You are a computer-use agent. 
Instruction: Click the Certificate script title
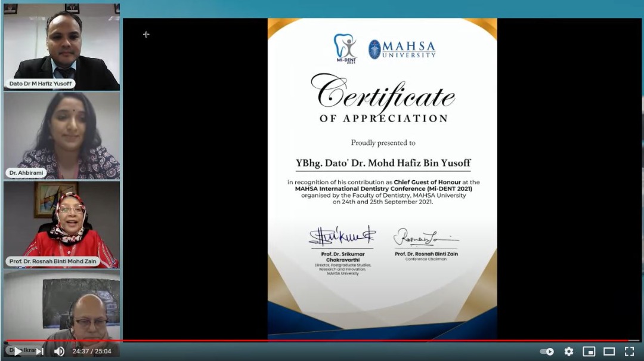pyautogui.click(x=383, y=93)
